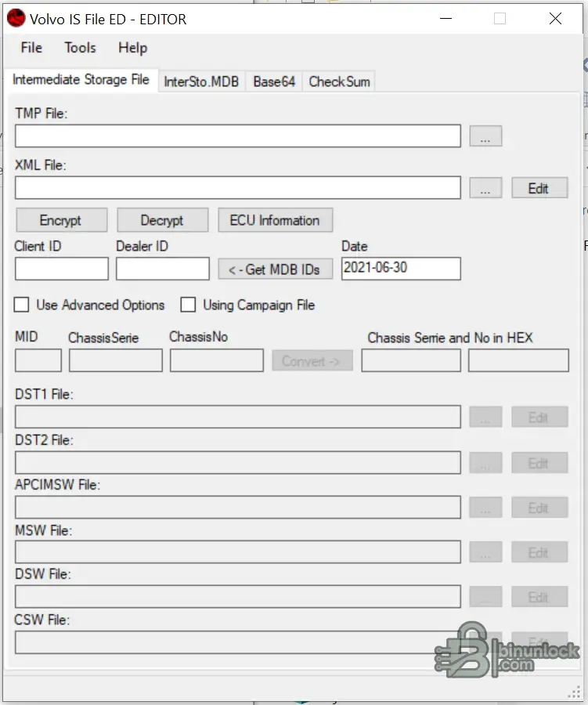Tick the Using Campaign File checkbox
Screen dimensions: 588x705
(x=188, y=305)
